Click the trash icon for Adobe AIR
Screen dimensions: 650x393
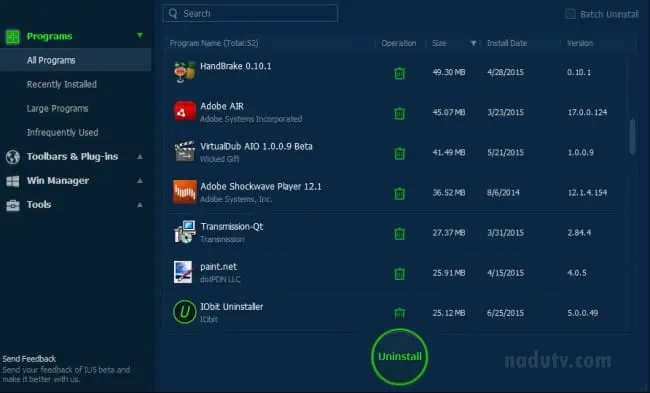[399, 113]
